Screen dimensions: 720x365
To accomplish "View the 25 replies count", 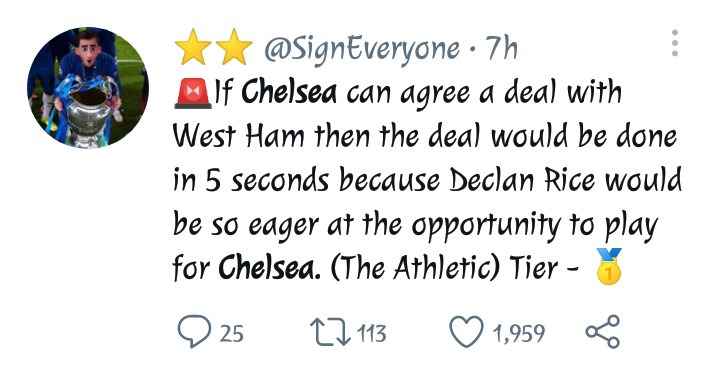I will coord(231,333).
